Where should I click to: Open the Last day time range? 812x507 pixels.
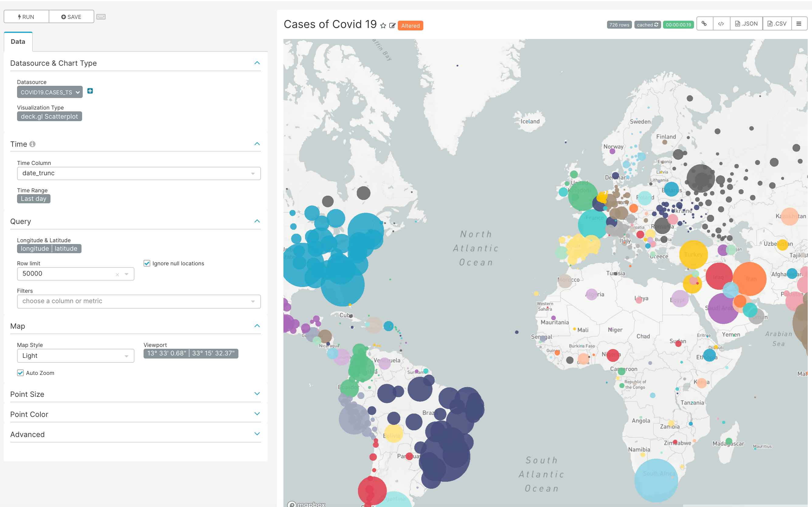point(33,199)
